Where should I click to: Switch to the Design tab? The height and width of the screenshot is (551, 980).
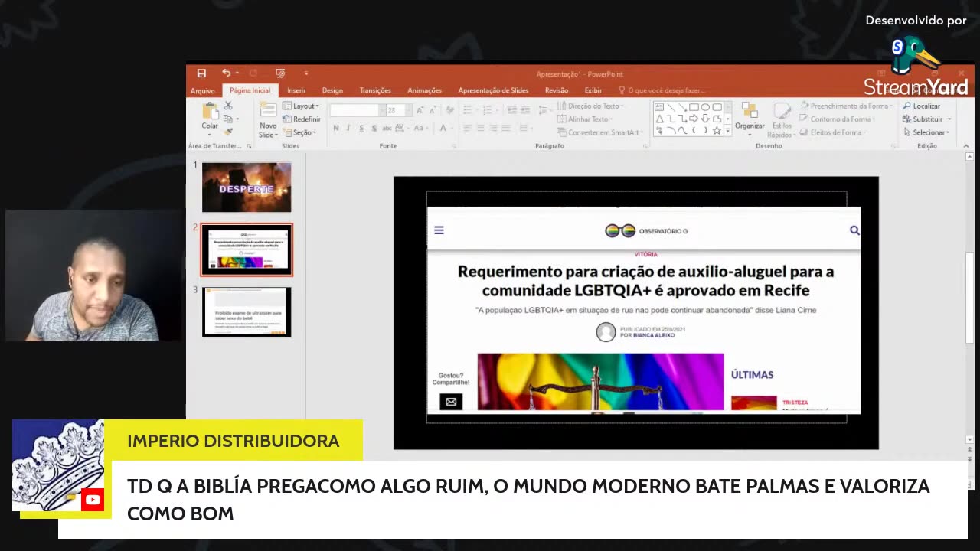point(332,90)
